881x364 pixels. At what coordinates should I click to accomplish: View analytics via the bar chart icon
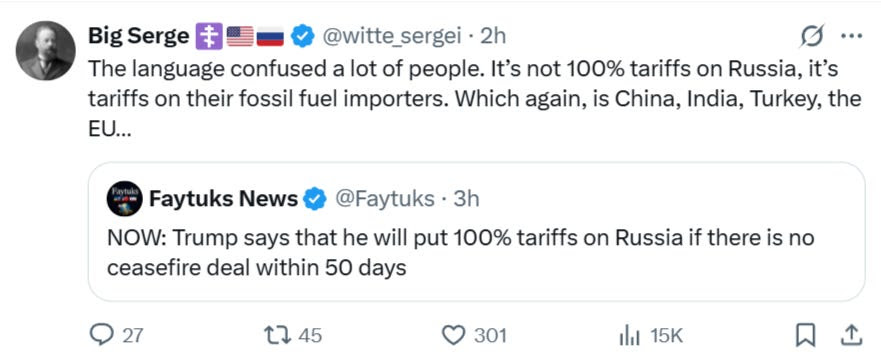pyautogui.click(x=629, y=336)
